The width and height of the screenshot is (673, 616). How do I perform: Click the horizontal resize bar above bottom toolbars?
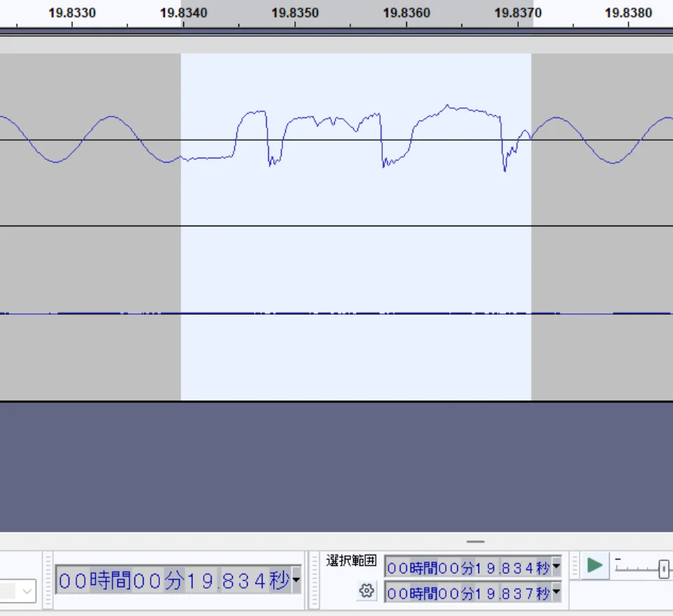pyautogui.click(x=476, y=542)
